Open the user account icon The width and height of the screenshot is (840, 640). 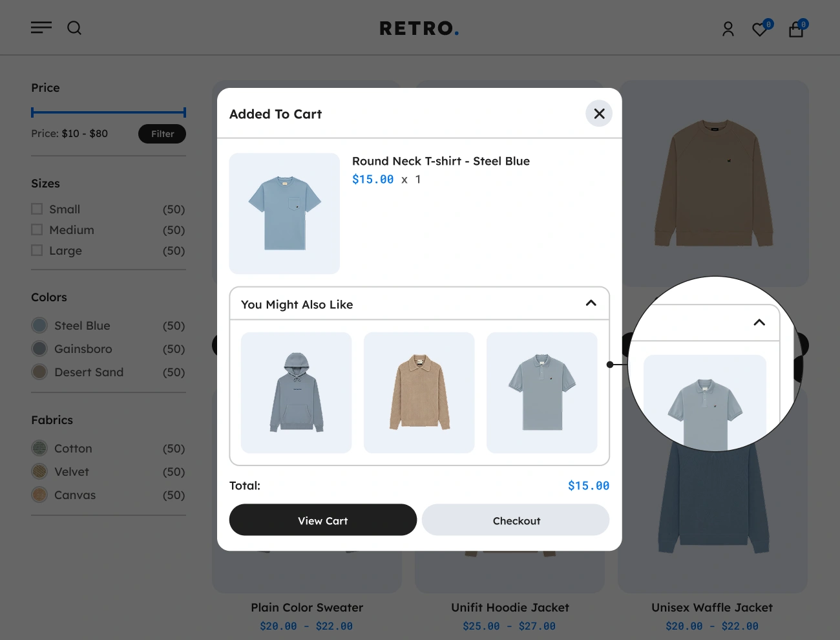(728, 29)
